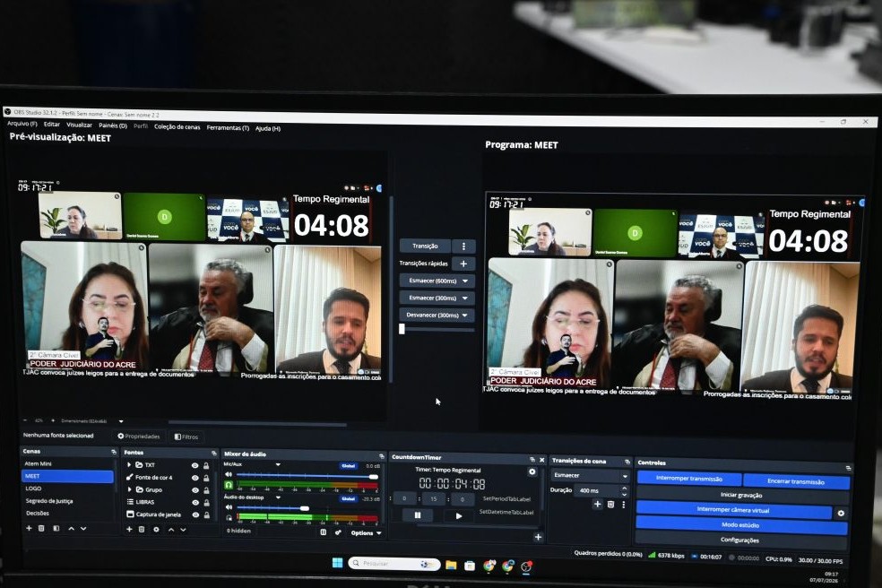Image resolution: width=882 pixels, height=588 pixels.
Task: Open Painéis menu
Action: tap(113, 125)
